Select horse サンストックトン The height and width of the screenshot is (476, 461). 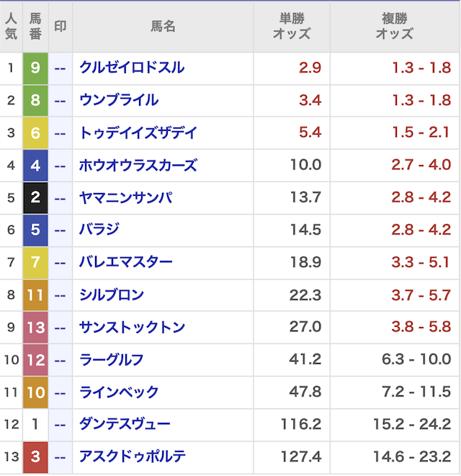(x=132, y=327)
